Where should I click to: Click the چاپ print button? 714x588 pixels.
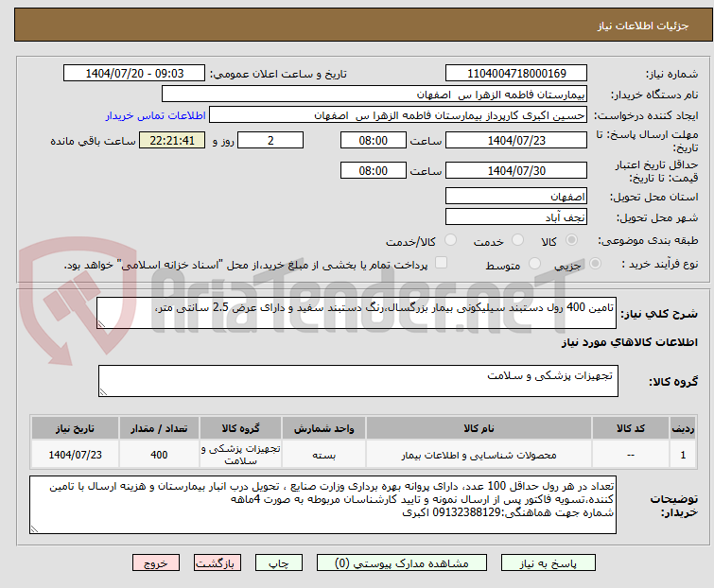click(x=279, y=563)
